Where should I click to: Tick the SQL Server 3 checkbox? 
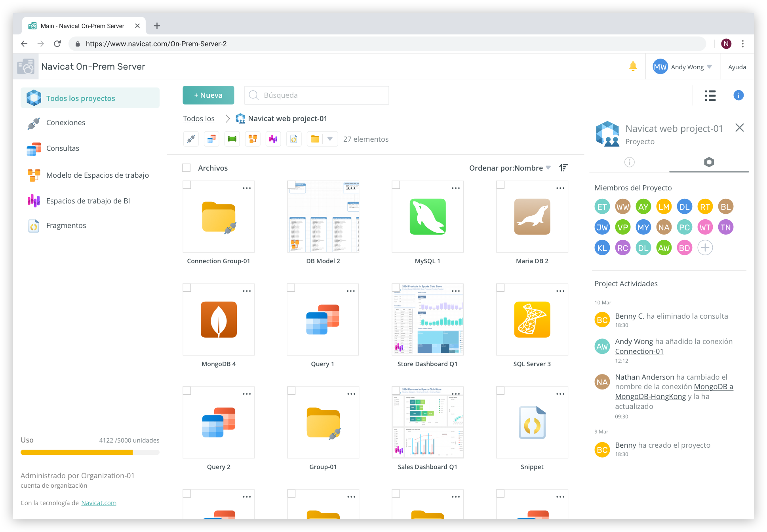tap(500, 288)
